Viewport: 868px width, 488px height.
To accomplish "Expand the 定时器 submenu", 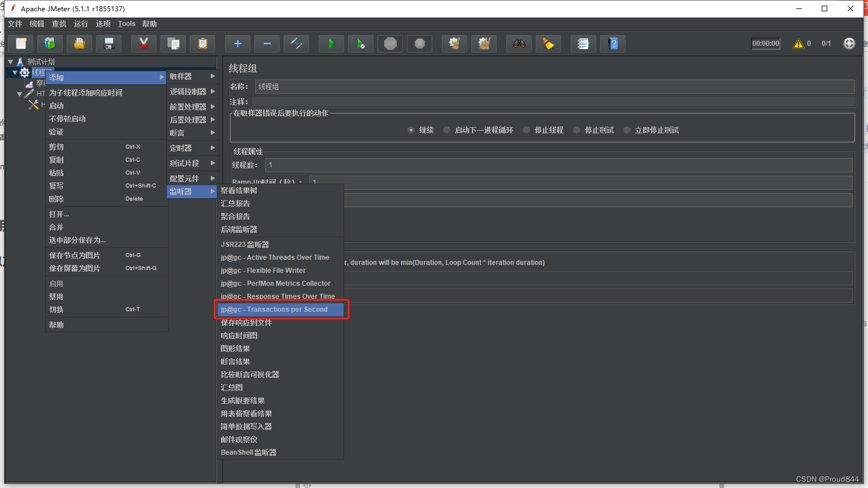I will point(192,148).
